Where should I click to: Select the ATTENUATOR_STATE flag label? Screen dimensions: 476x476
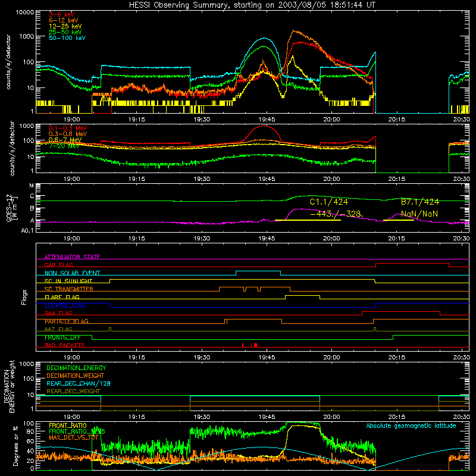click(x=72, y=257)
